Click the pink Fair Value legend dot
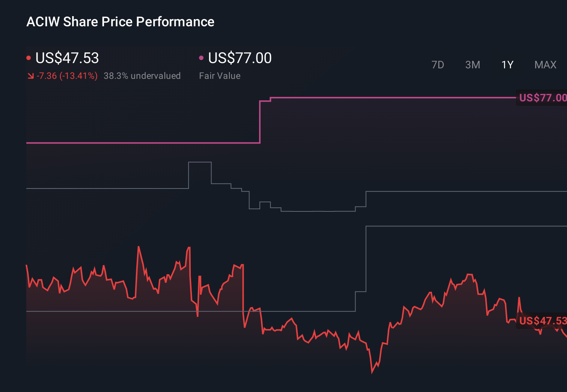The image size is (567, 392). coord(201,57)
